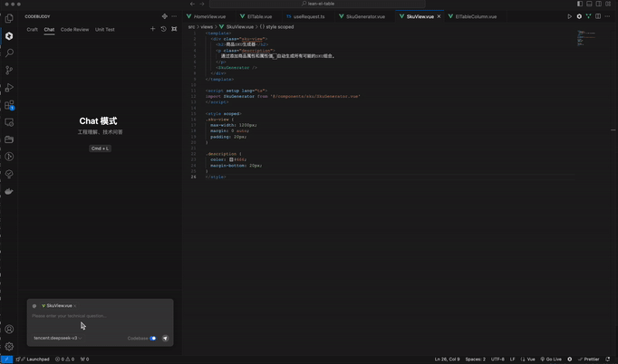This screenshot has width=618, height=364.
Task: Click Ln 26, Col 9 in status bar
Action: pyautogui.click(x=447, y=359)
